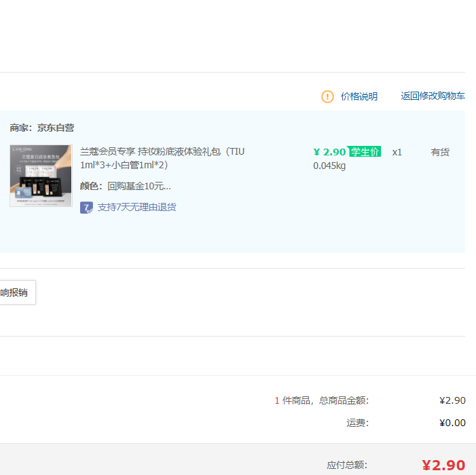Click the x1 item quantity
Image resolution: width=476 pixels, height=475 pixels.
397,152
